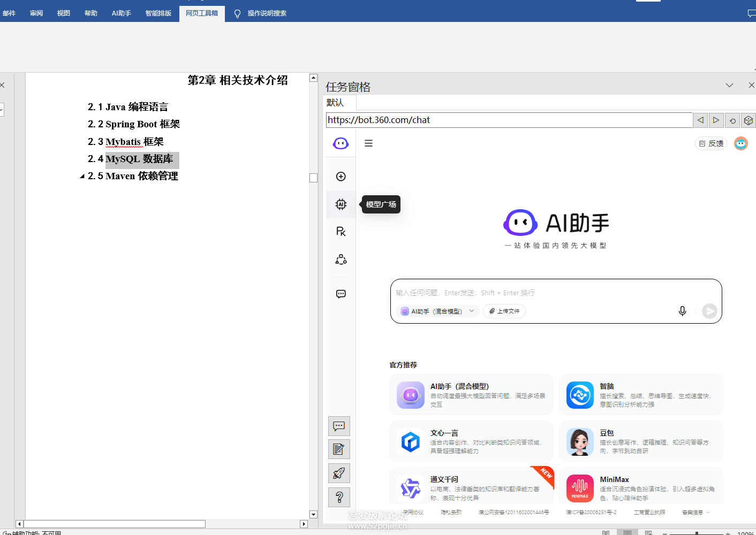The image size is (756, 535).
Task: Select the 网页工具箱 ribbon tab
Action: click(202, 13)
